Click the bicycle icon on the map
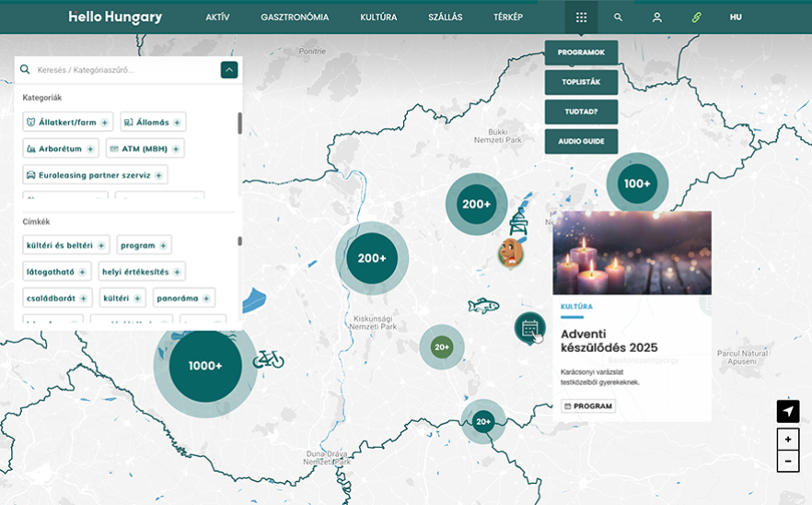 pyautogui.click(x=268, y=358)
